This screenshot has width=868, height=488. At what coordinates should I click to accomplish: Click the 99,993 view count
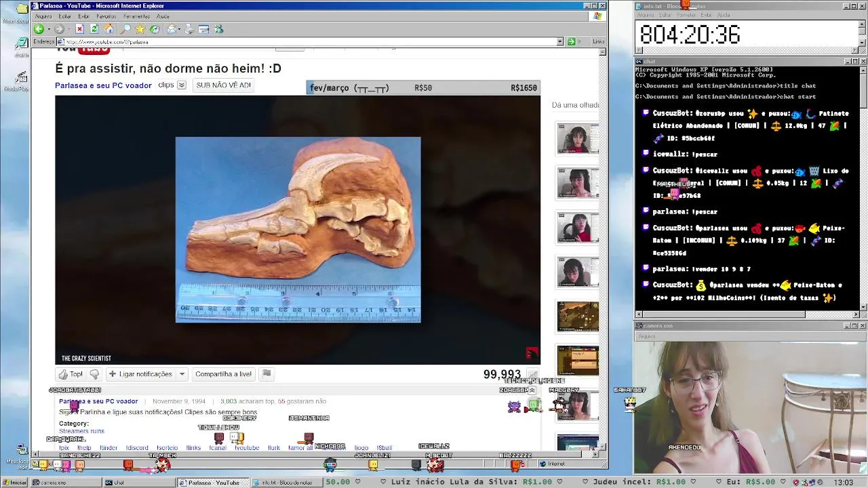pyautogui.click(x=502, y=375)
